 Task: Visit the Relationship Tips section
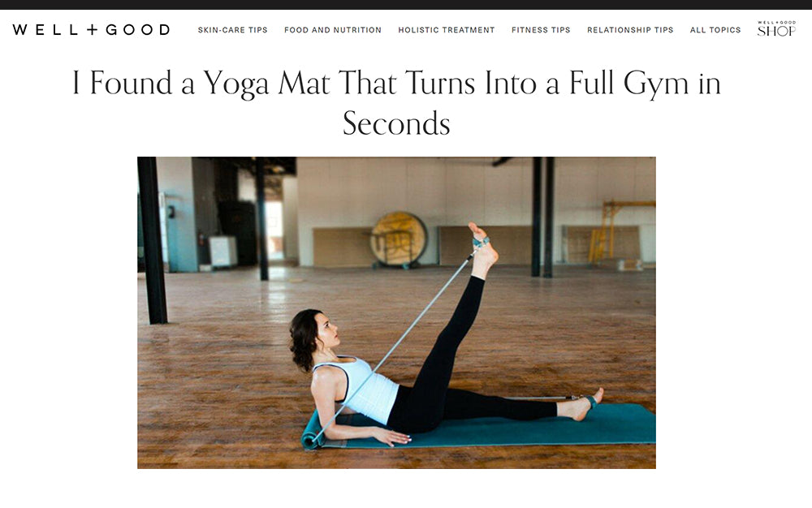(630, 30)
